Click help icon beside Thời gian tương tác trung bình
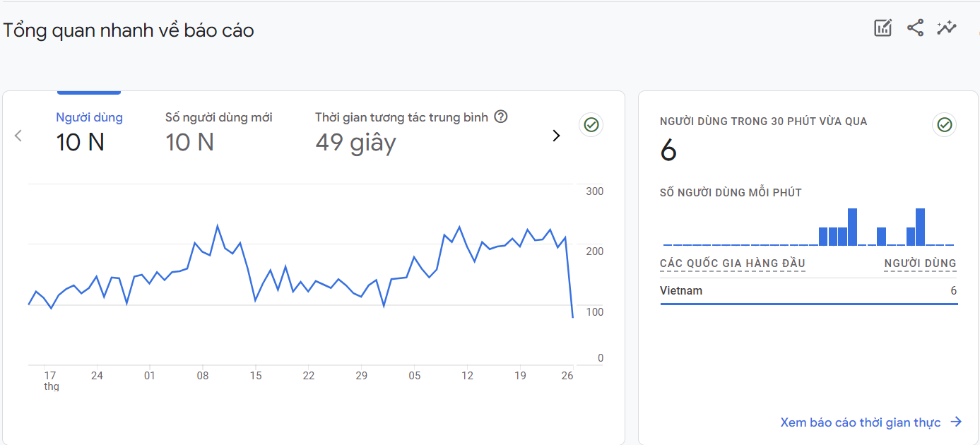Image resolution: width=980 pixels, height=445 pixels. coord(501,117)
